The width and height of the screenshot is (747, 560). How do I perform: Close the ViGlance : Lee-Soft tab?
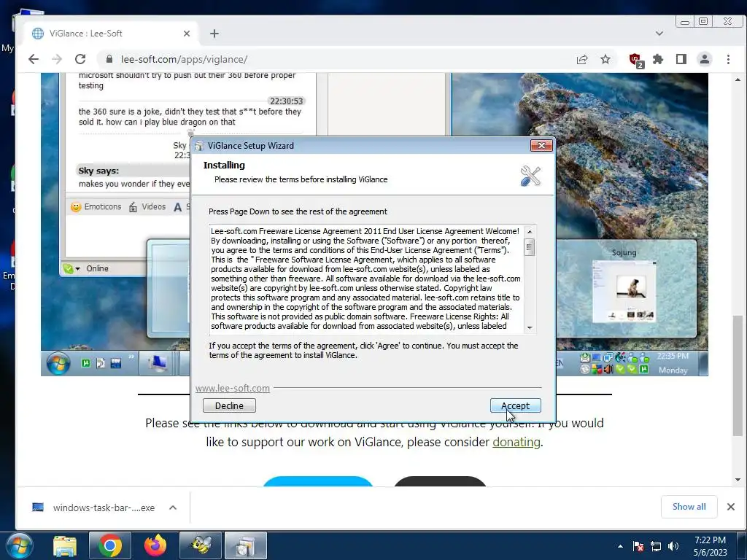186,34
